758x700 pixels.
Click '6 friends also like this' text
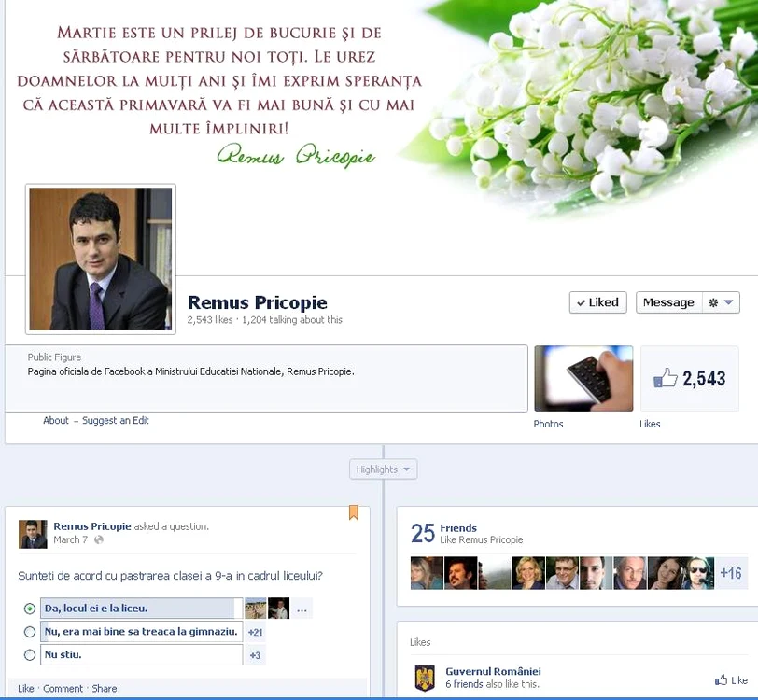coord(492,684)
